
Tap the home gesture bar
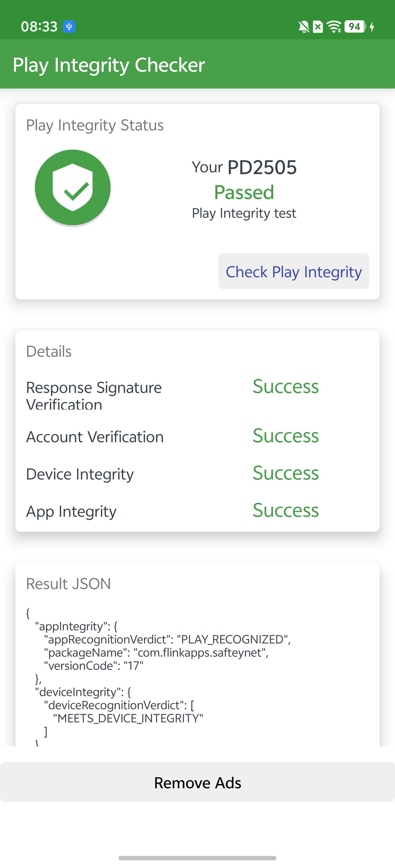(x=197, y=858)
